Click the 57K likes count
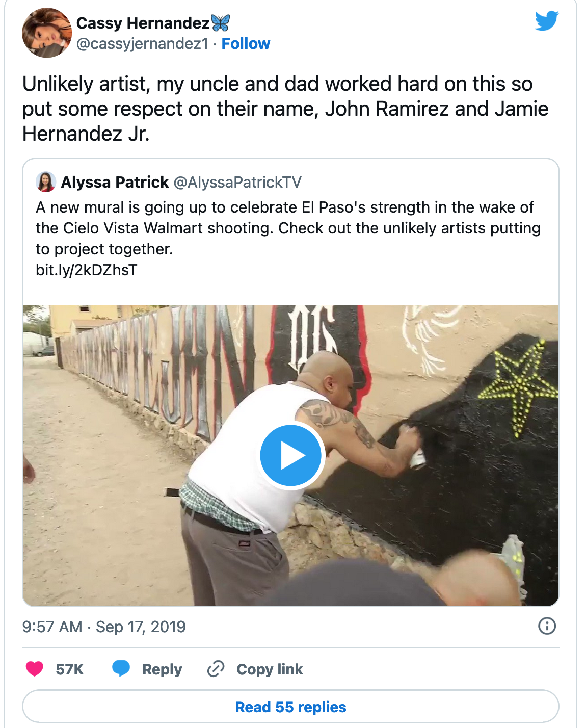Viewport: 586px width, 728px height. tap(69, 669)
